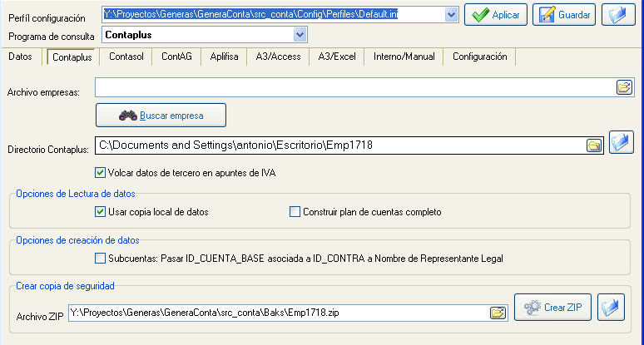
Task: Open A3/Access tab
Action: [278, 57]
